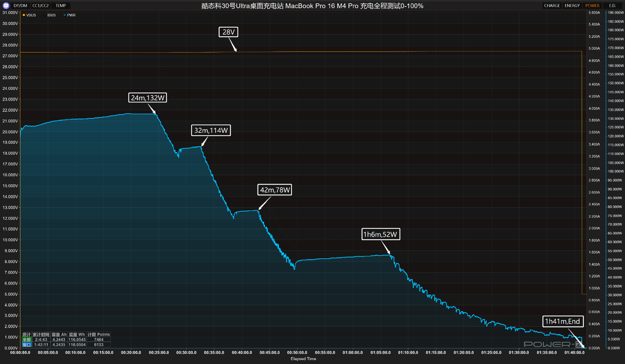Switch to the ENERGY view tab
This screenshot has height=364, width=625.
pyautogui.click(x=572, y=6)
